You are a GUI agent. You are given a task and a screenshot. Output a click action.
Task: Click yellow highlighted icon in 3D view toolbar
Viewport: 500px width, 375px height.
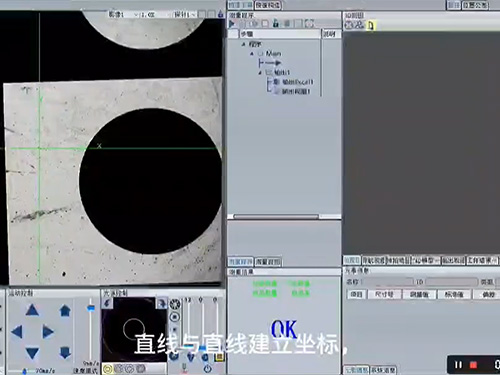pyautogui.click(x=371, y=25)
